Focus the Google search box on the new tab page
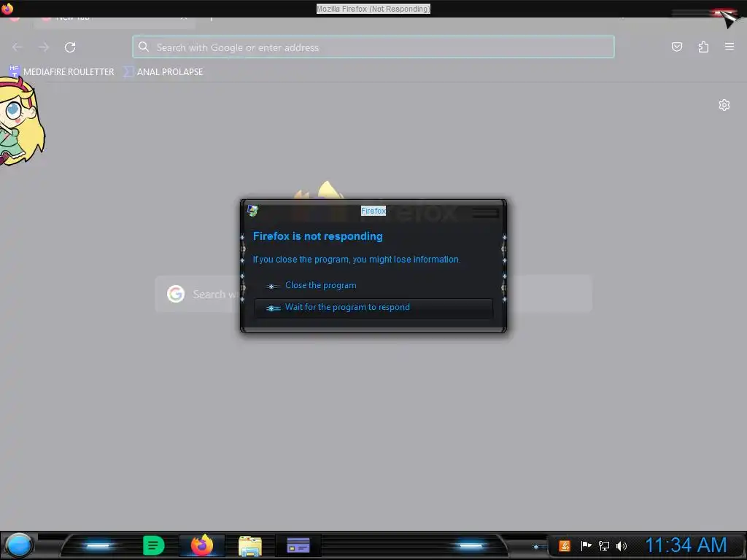Image resolution: width=747 pixels, height=560 pixels. coord(373,294)
